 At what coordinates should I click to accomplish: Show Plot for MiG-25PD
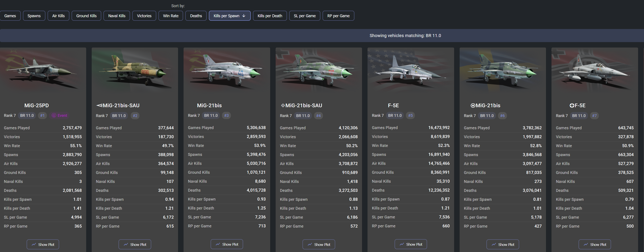coord(43,245)
